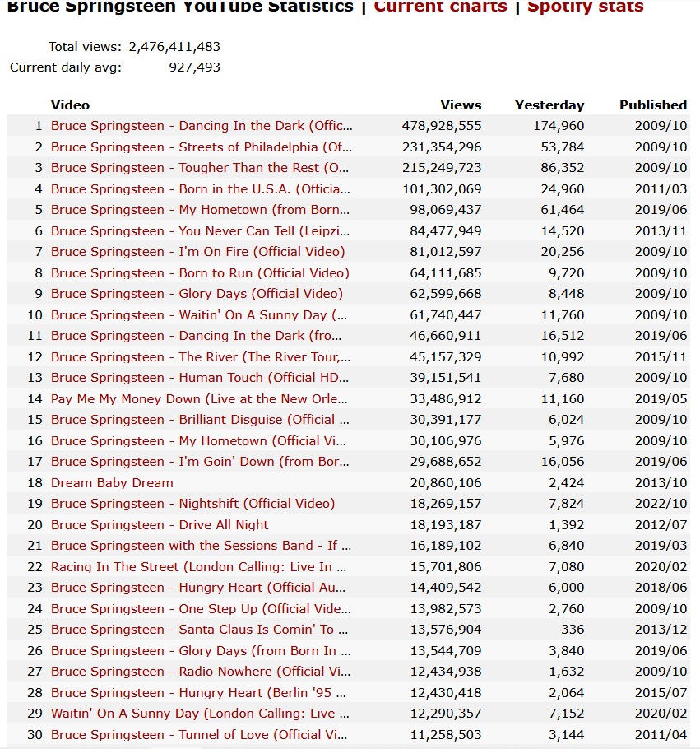Viewport: 700px width, 749px height.
Task: Open Born in the U.S.A. video link
Action: [201, 189]
